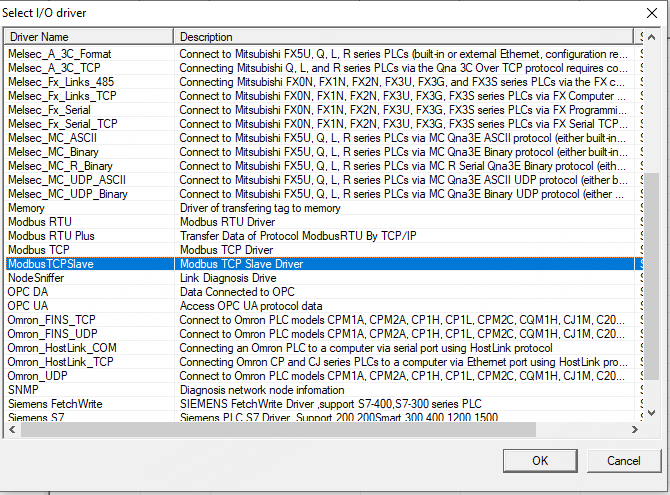Select the Memory driver
This screenshot has width=670, height=495.
[26, 208]
